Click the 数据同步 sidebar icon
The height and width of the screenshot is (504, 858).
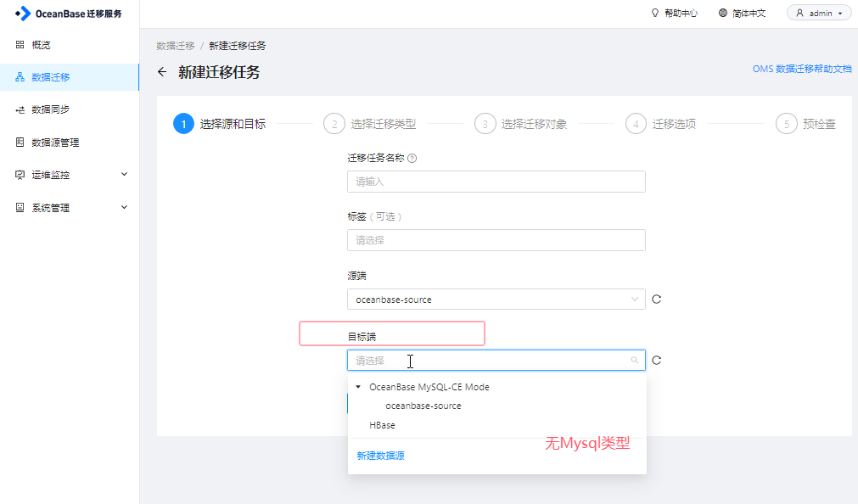click(20, 109)
